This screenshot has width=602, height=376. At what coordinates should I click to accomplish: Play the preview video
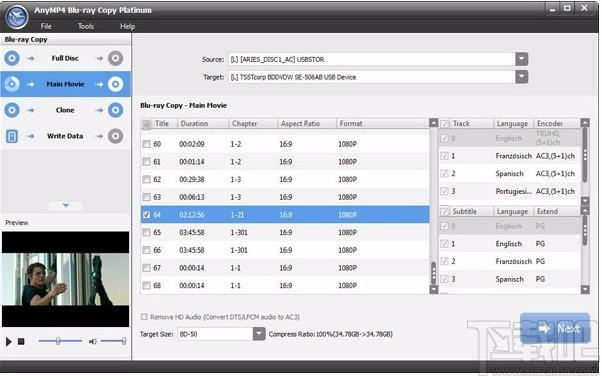(x=8, y=341)
